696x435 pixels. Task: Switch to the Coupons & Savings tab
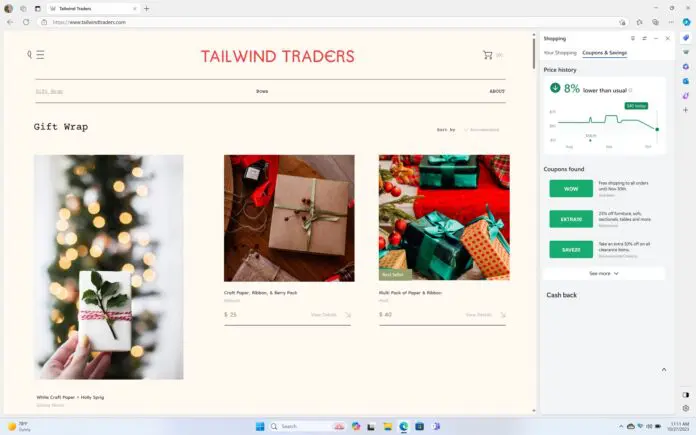tap(605, 53)
